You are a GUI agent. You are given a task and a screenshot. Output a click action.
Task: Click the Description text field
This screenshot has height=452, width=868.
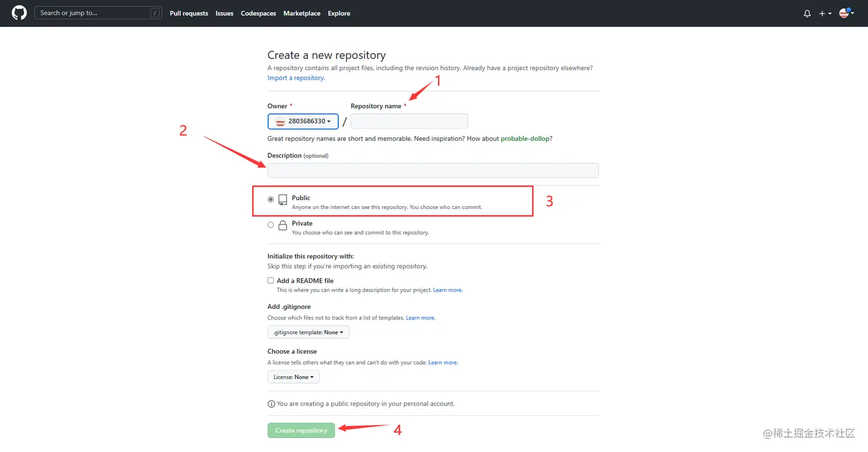point(433,171)
